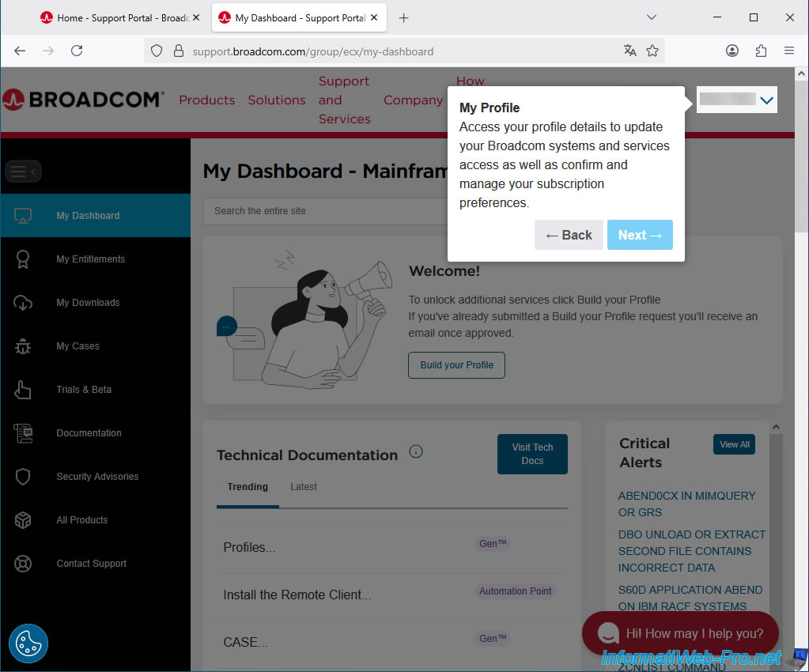Click the info icon beside Technical Documentation

click(x=416, y=451)
